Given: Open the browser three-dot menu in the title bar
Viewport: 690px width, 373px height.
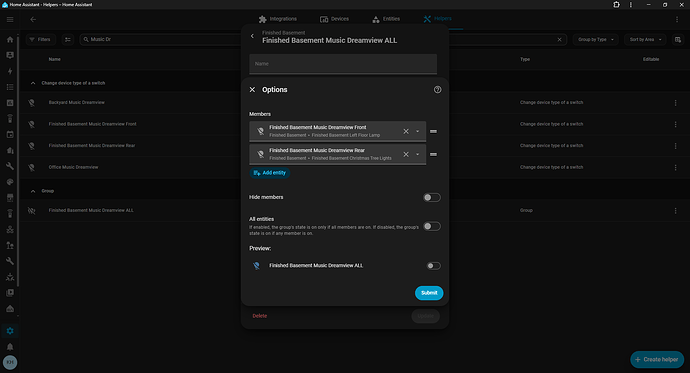Looking at the screenshot, I should [631, 4].
